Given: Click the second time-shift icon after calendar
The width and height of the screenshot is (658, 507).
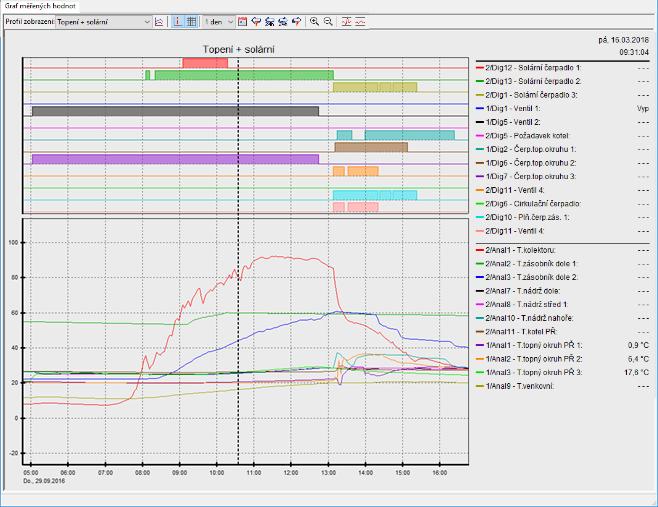Looking at the screenshot, I should coord(269,22).
